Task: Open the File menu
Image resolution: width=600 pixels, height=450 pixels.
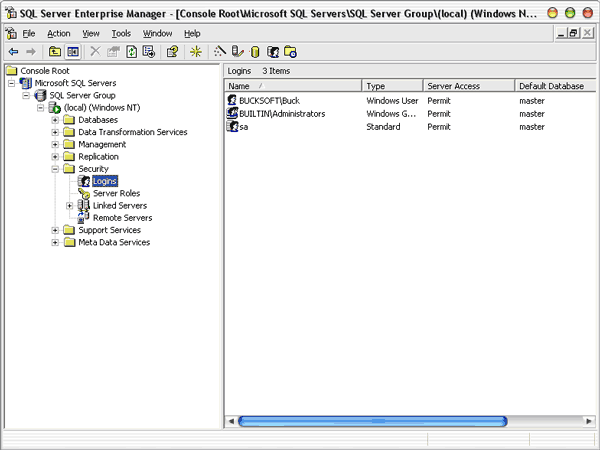Action: pos(29,34)
